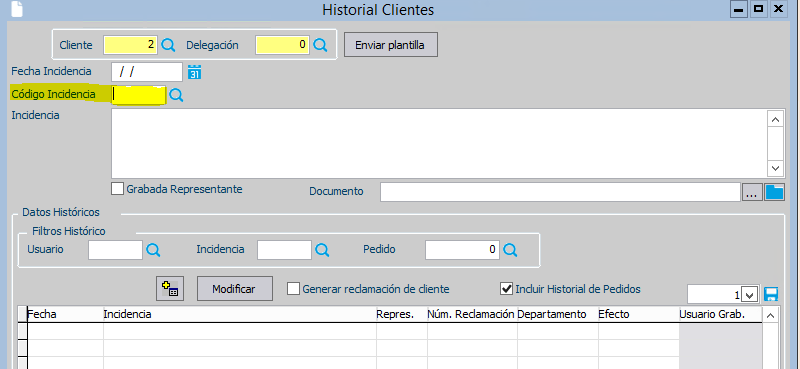Click Código Incidencia input field
The height and width of the screenshot is (369, 800).
(x=139, y=95)
